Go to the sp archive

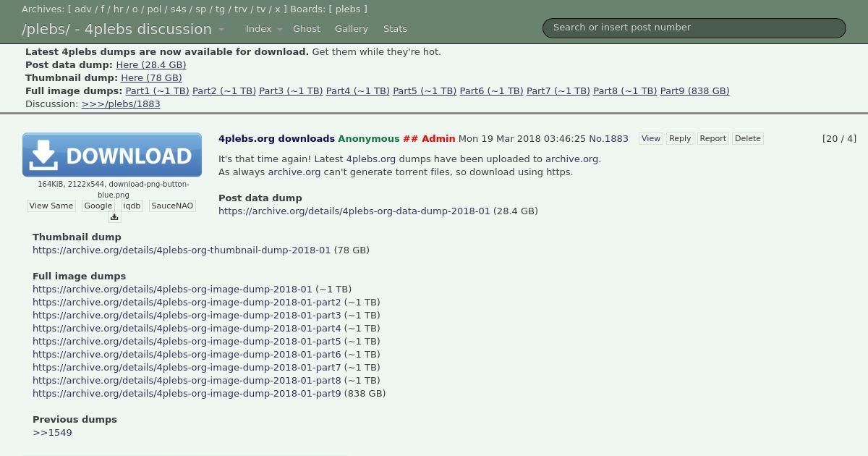tap(201, 9)
